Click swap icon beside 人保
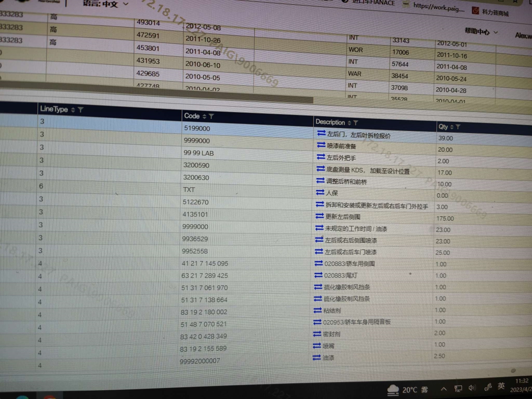The width and height of the screenshot is (532, 399). click(x=320, y=192)
